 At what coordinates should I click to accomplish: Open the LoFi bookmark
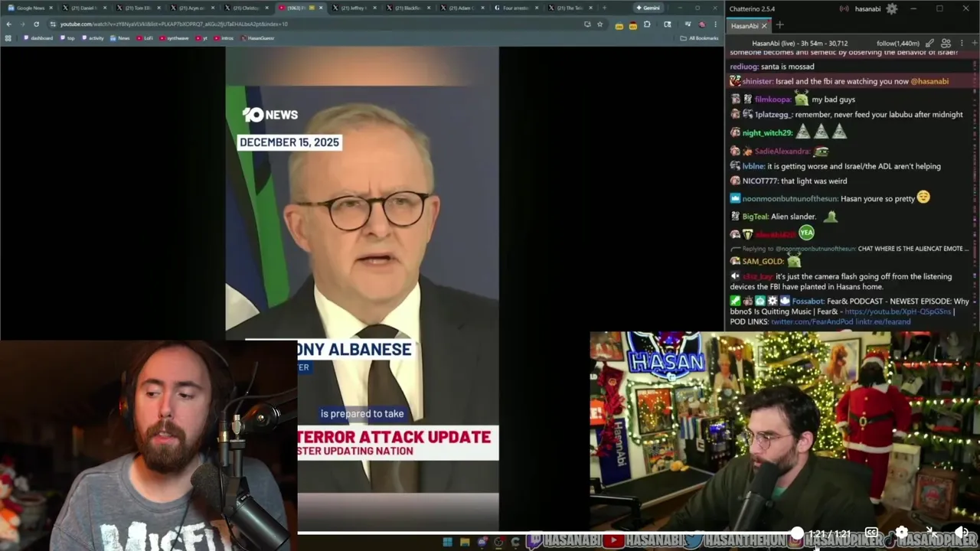pos(145,37)
